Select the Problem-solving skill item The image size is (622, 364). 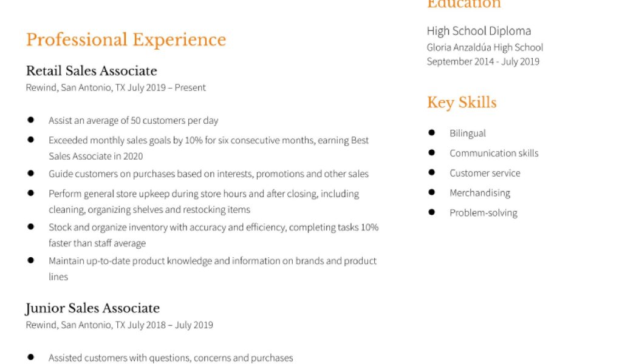tap(484, 213)
